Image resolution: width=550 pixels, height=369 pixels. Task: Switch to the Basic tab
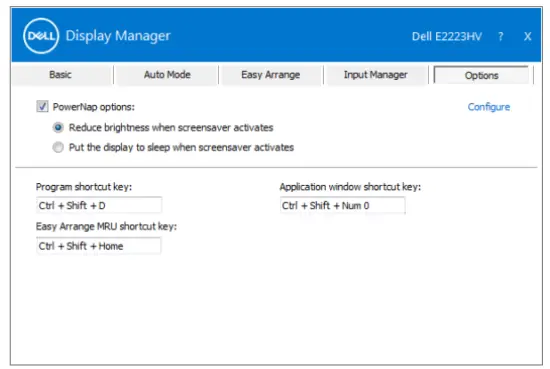(60, 75)
